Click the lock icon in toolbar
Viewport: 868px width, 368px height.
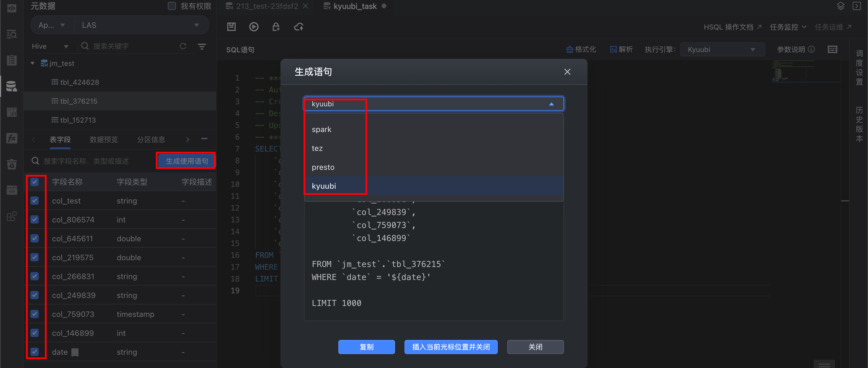[x=276, y=27]
